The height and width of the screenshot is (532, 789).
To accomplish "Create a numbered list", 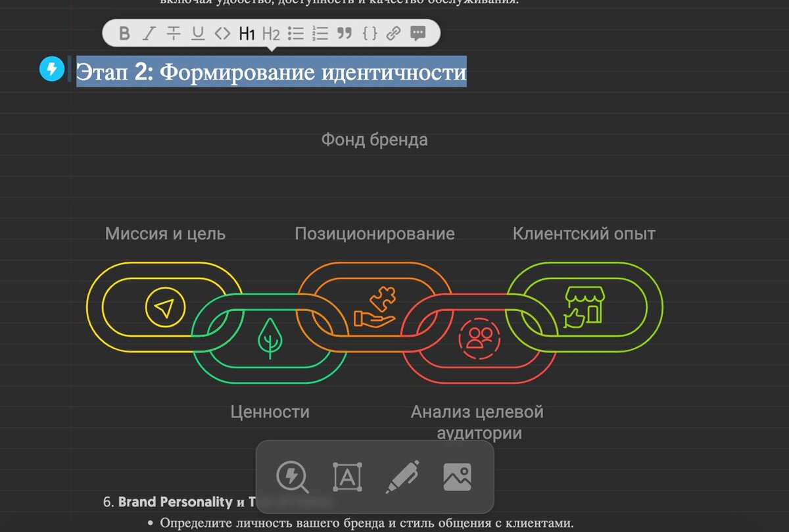I will coord(319,33).
